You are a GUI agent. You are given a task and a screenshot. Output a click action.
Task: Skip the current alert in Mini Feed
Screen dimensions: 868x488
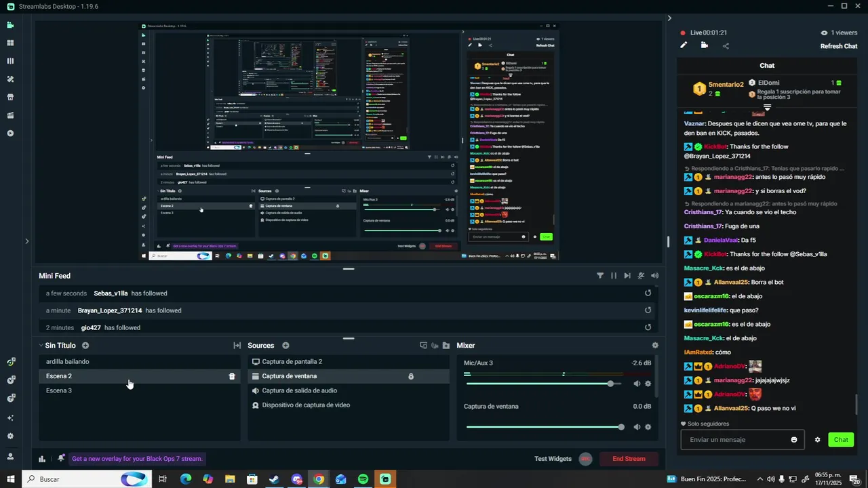[x=627, y=276]
